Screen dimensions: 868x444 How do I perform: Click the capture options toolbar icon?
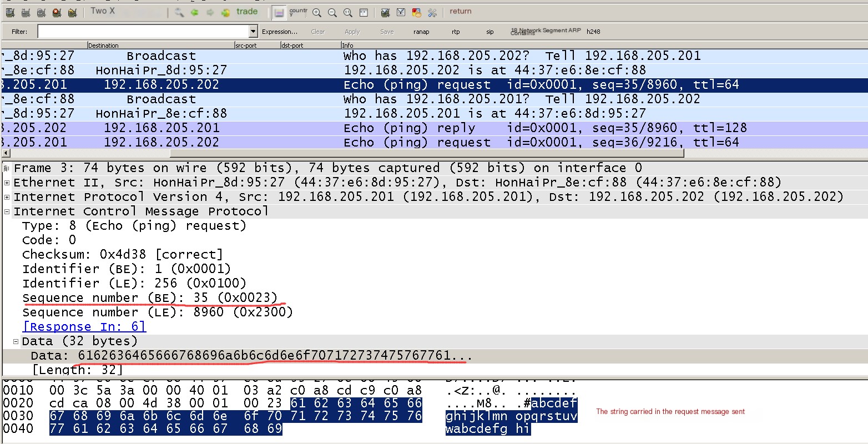tap(26, 12)
